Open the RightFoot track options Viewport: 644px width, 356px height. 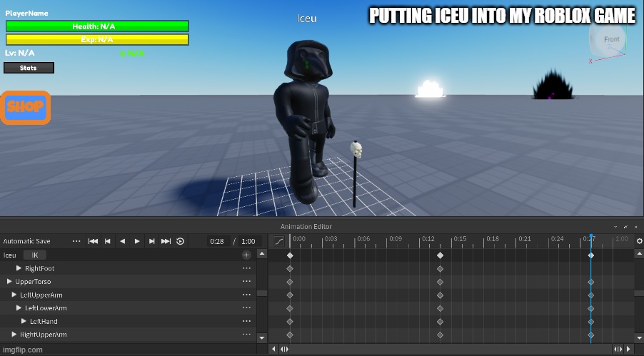(246, 268)
